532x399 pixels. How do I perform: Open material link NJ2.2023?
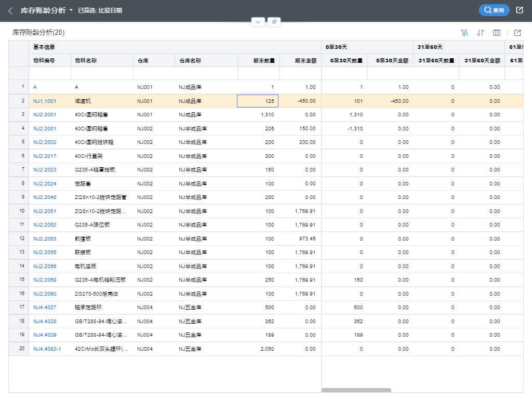pos(45,170)
